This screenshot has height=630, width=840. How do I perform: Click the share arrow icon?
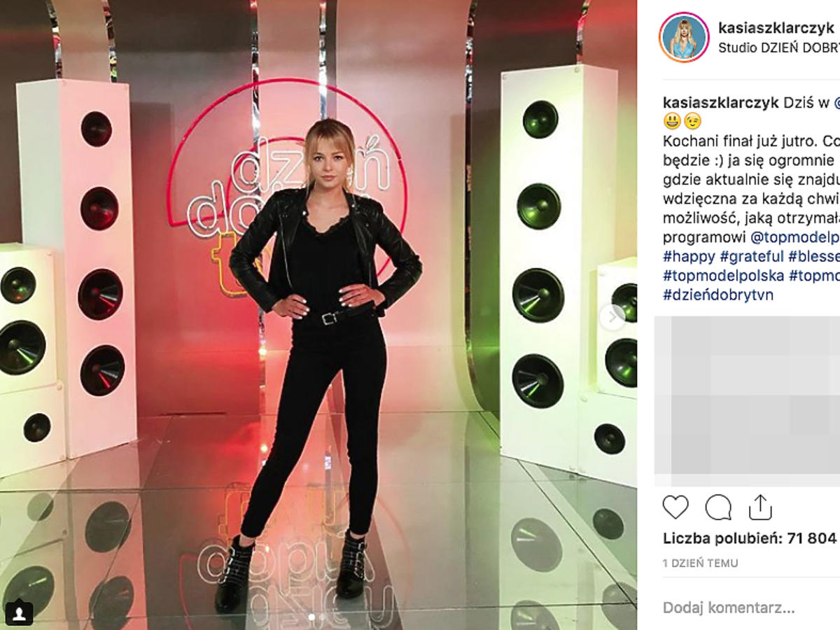click(x=760, y=507)
